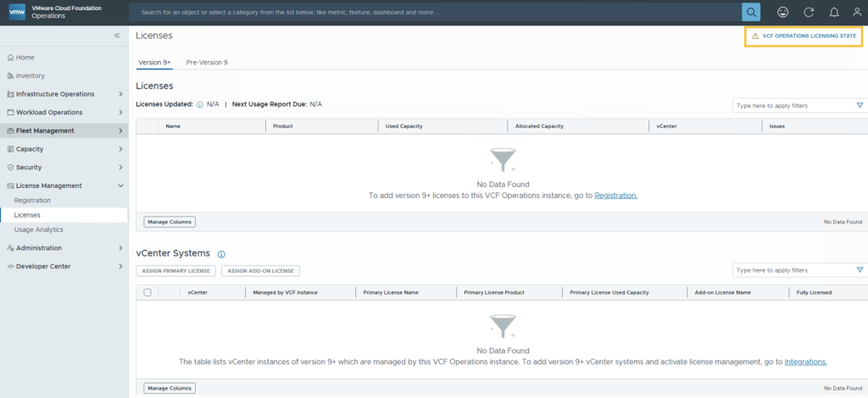
Task: Click the Inventory sidebar icon
Action: (x=10, y=75)
